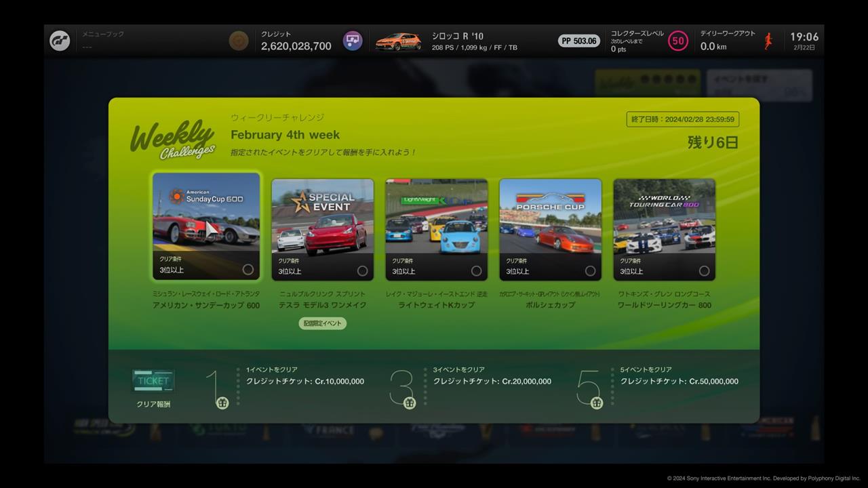Viewport: 868px width, 488px height.
Task: Click completion circle on American Sunday Cup card
Action: (248, 270)
